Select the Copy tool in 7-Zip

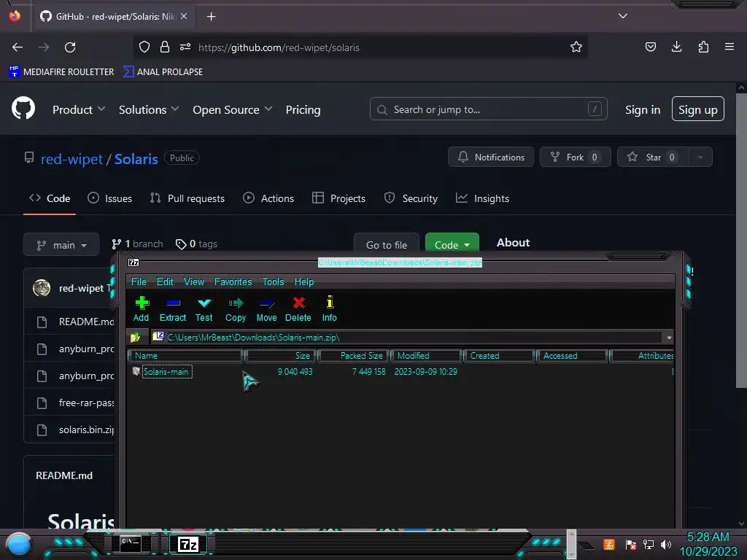pos(236,308)
